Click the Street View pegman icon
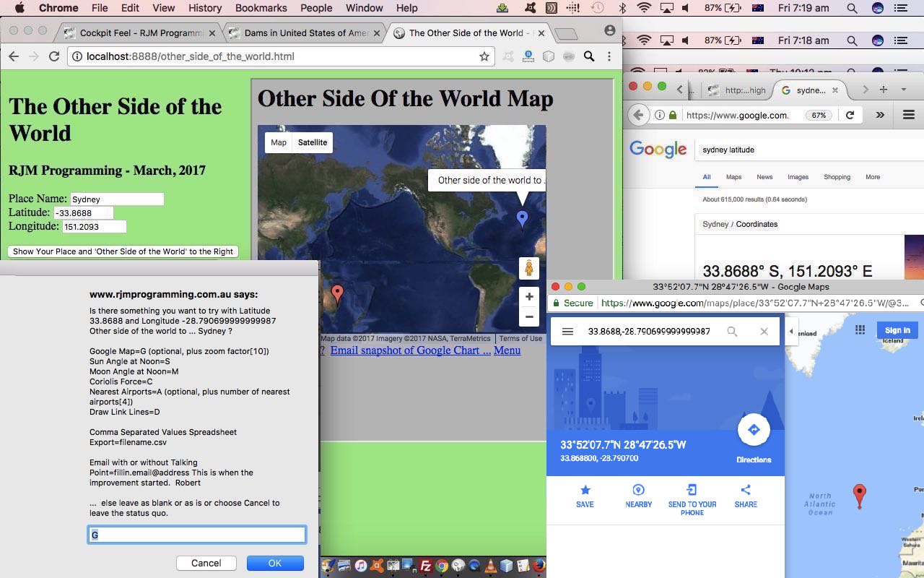924x578 pixels. pyautogui.click(x=529, y=268)
